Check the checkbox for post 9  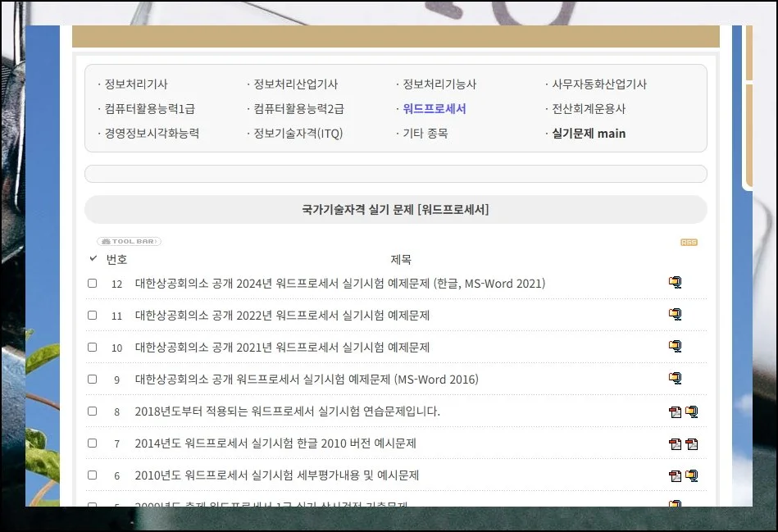coord(93,380)
